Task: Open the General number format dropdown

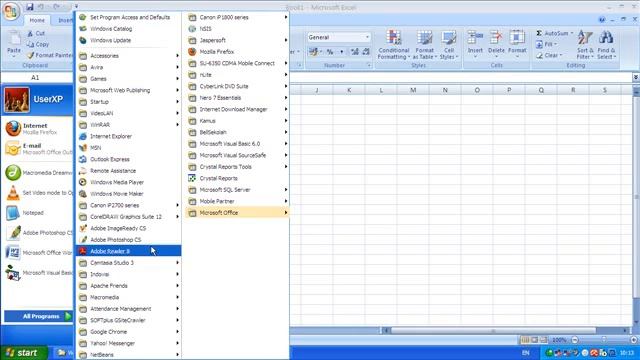Action: [367, 37]
